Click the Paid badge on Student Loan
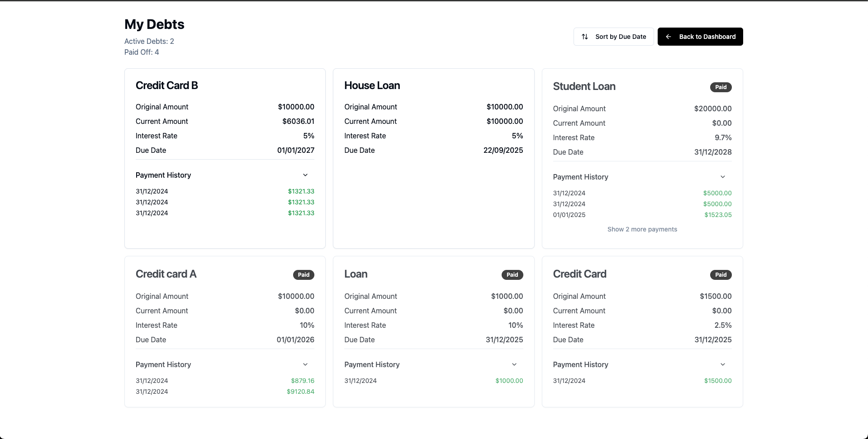This screenshot has height=439, width=868. pos(721,87)
